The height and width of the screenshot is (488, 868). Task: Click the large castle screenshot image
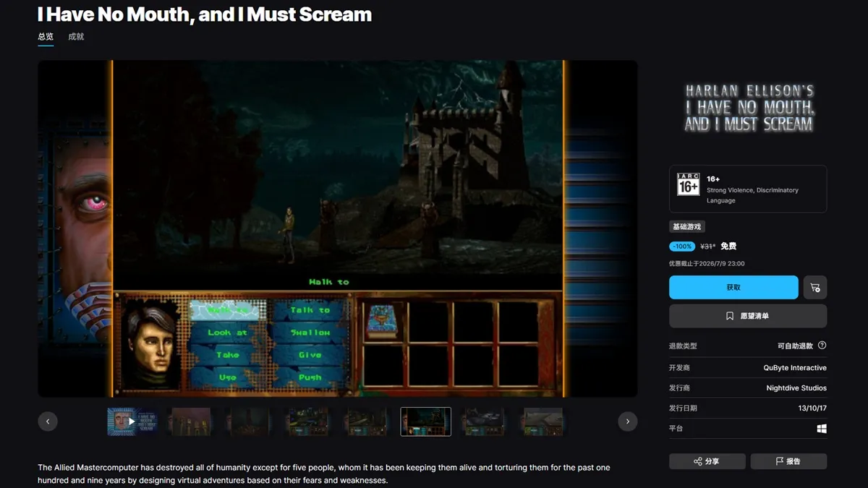point(338,228)
